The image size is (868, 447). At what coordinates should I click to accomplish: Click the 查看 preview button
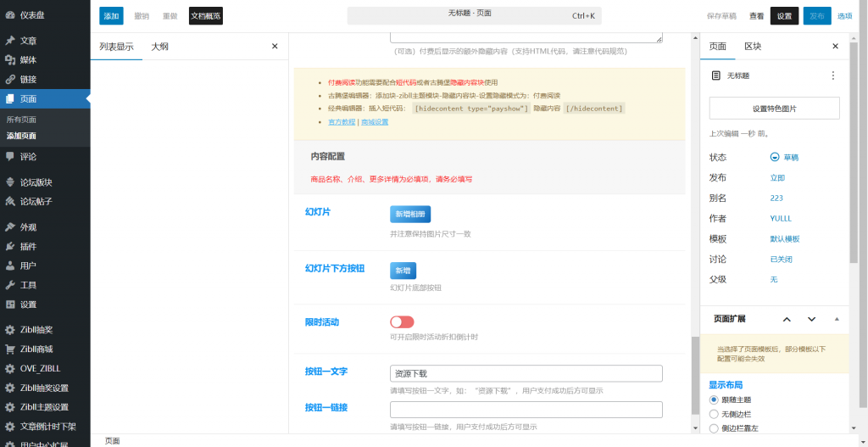click(x=757, y=16)
